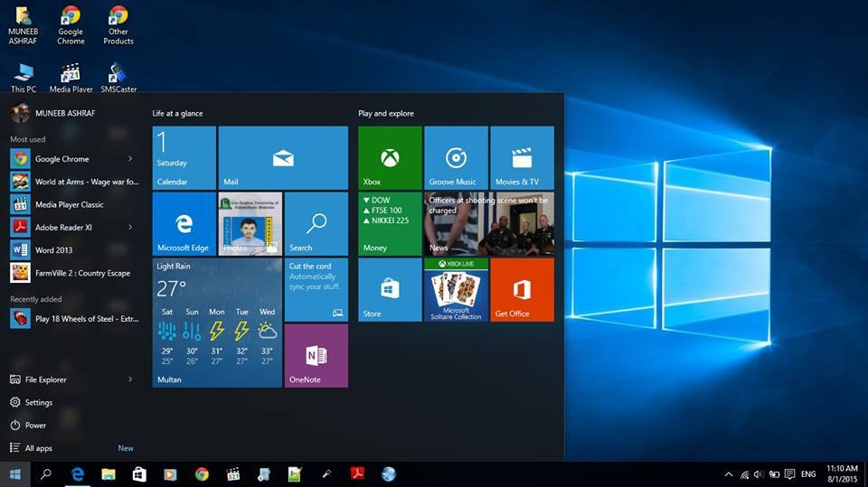Launch Word 2013 from Most used
868x487 pixels.
[x=73, y=249]
